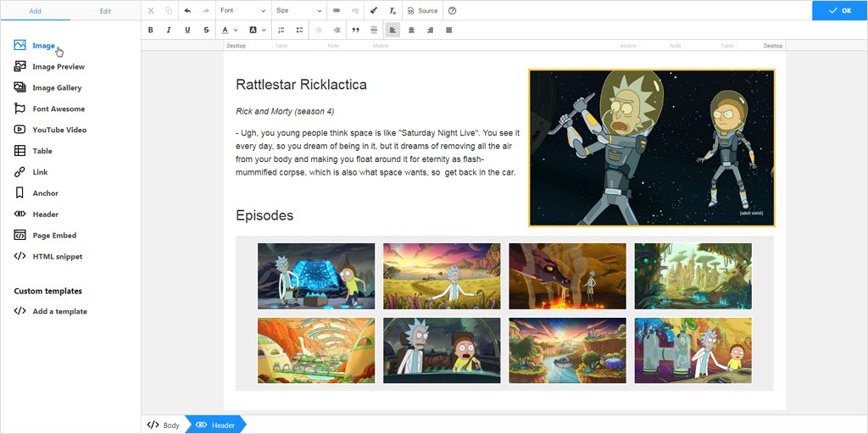The width and height of the screenshot is (868, 434).
Task: Toggle underline formatting
Action: (187, 30)
